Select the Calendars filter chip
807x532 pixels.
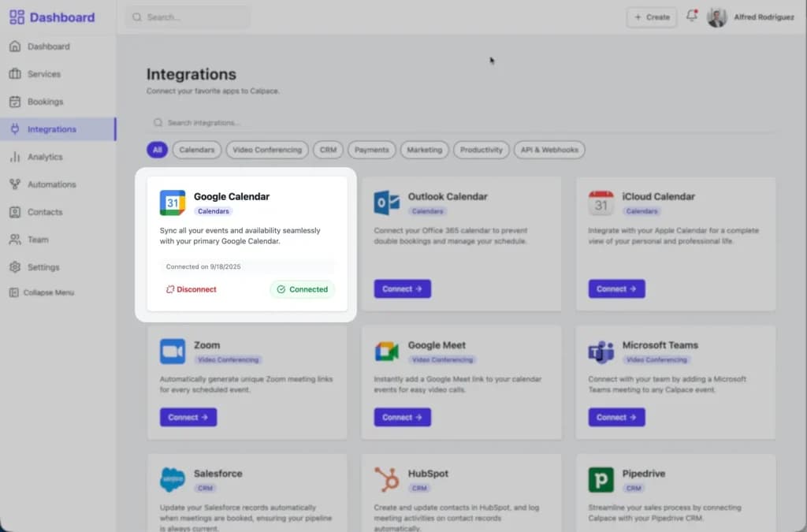click(x=197, y=150)
